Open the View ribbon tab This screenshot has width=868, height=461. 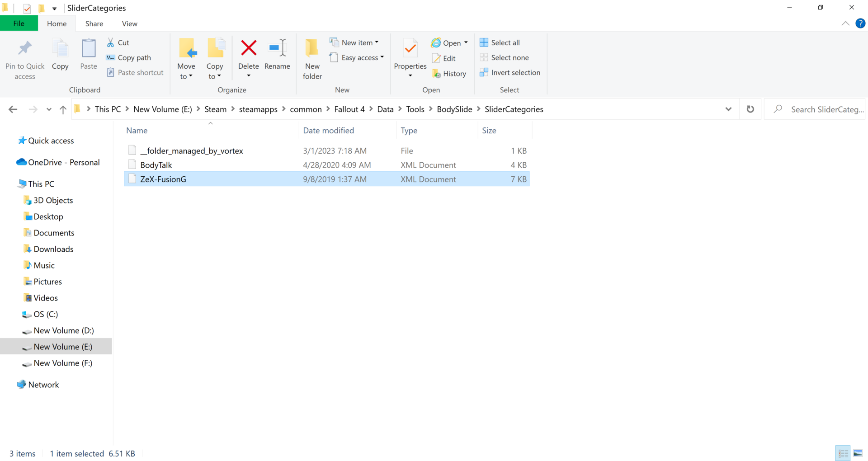129,24
